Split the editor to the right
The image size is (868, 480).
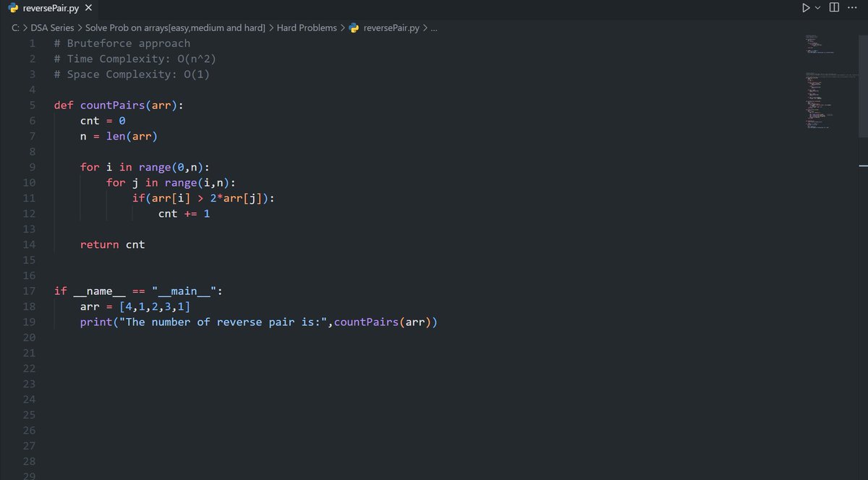point(834,9)
